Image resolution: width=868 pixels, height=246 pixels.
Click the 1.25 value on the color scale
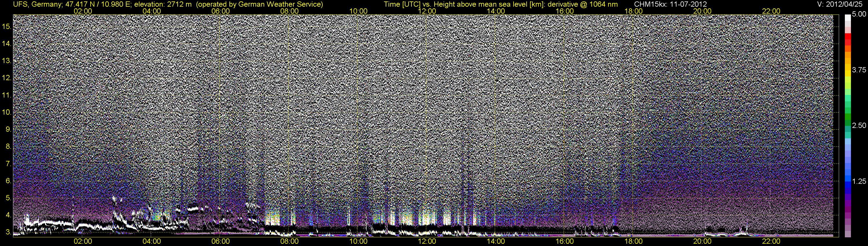(859, 181)
